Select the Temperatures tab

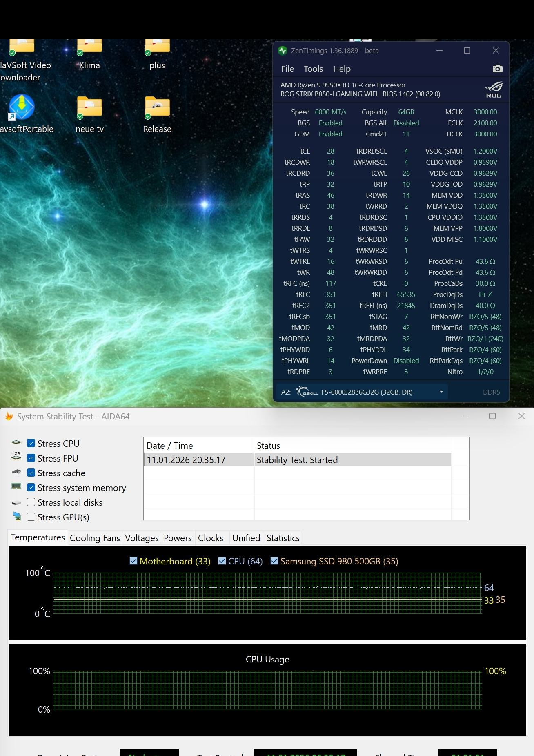click(38, 537)
